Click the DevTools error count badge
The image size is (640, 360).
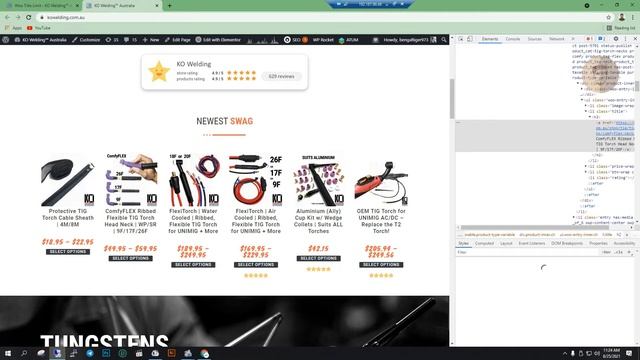click(x=589, y=39)
